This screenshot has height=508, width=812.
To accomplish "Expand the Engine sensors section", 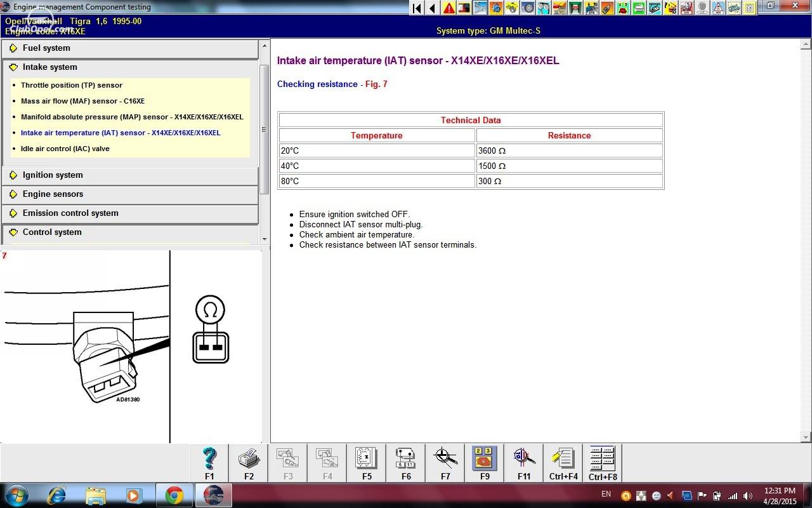I will point(130,194).
